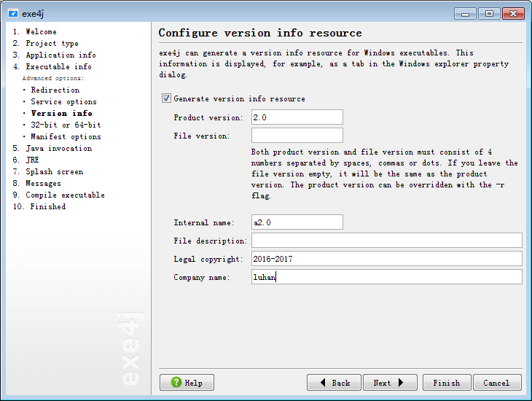Toggle Generate version info resource checkbox

click(x=166, y=98)
